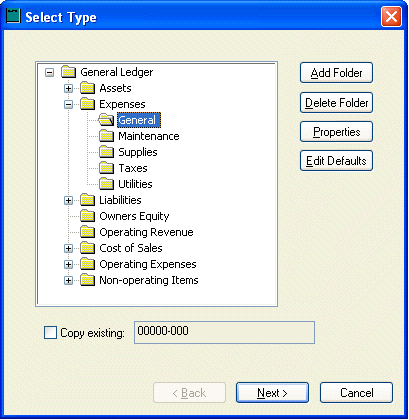Expand the Liabilities folder node
This screenshot has height=420, width=409.
coord(68,200)
